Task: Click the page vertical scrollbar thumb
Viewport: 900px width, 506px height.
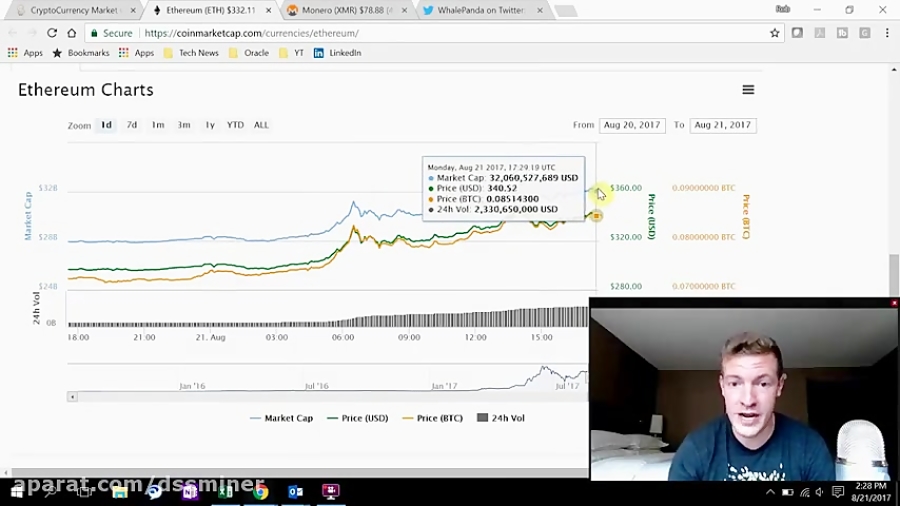Action: click(894, 275)
